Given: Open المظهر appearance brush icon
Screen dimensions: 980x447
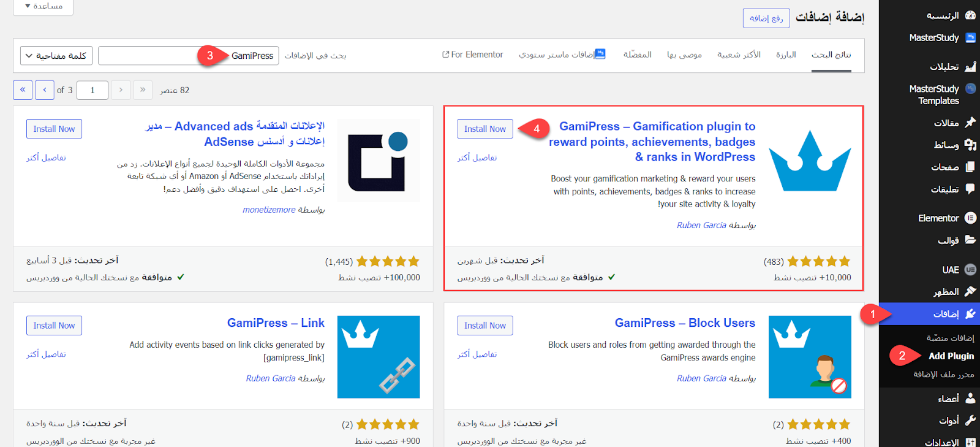Looking at the screenshot, I should [x=970, y=291].
